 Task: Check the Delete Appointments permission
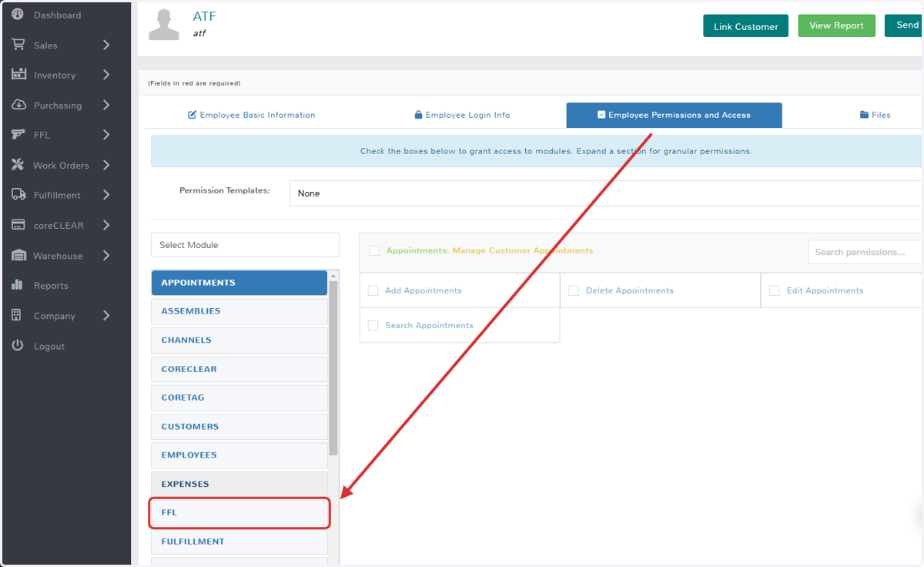(574, 290)
